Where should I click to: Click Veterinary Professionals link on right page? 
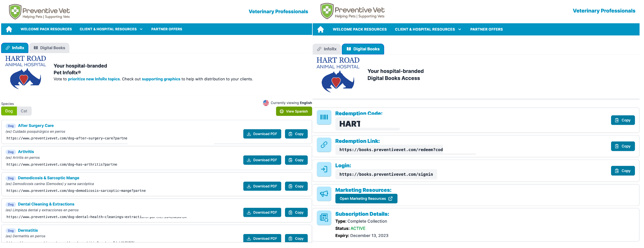604,11
